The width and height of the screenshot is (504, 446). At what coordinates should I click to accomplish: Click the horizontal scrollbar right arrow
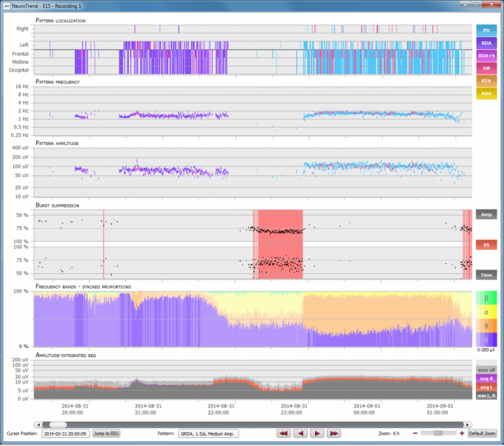468,425
